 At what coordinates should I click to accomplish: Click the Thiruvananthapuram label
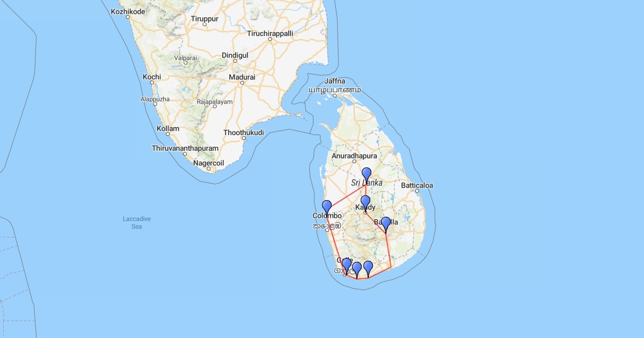185,148
